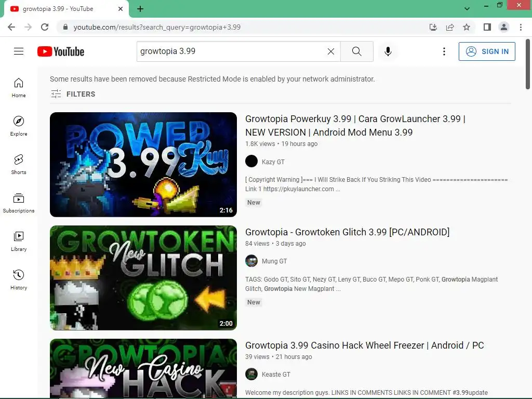Minimize the Chrome window

(x=486, y=5)
